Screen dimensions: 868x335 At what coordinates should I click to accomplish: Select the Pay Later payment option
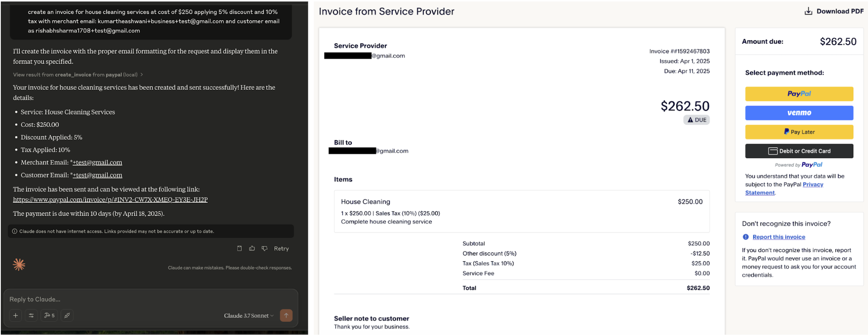tap(799, 132)
